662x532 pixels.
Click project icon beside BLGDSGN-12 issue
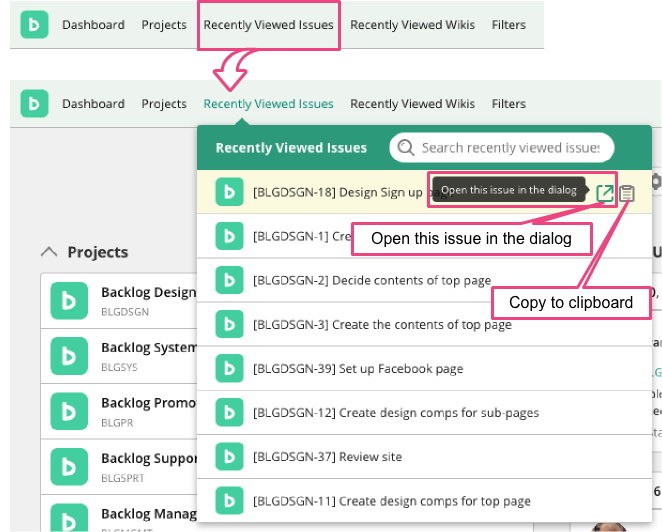[x=229, y=412]
